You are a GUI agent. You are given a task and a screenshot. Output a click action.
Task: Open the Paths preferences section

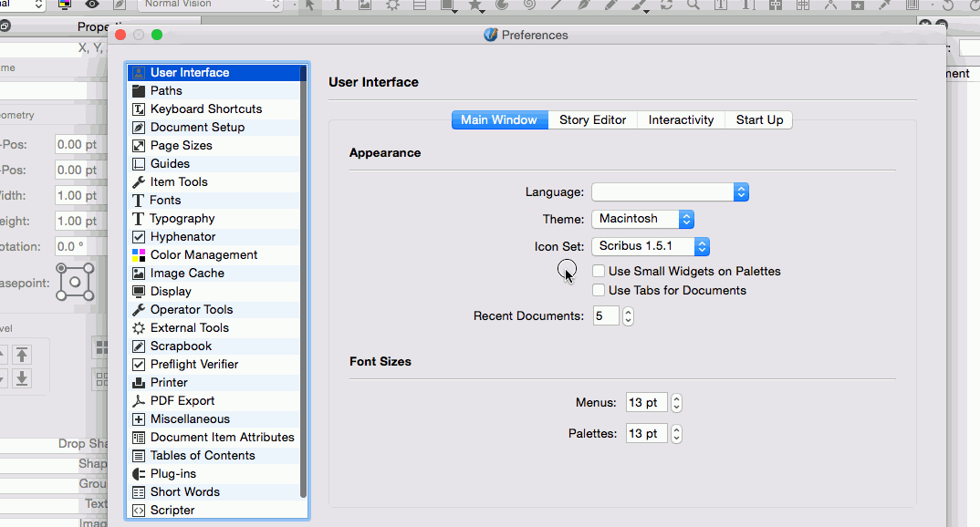pyautogui.click(x=166, y=90)
